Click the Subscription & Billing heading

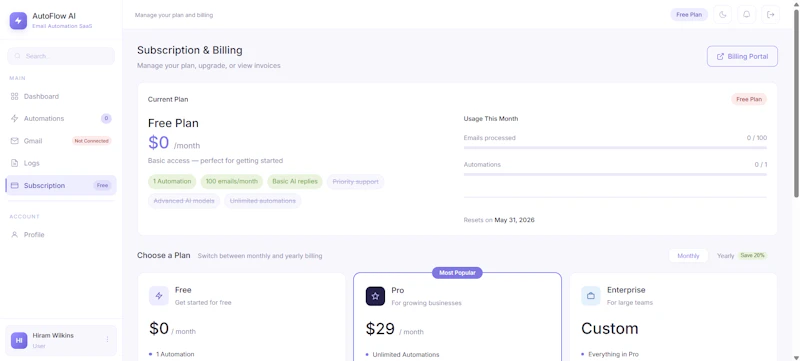[x=190, y=50]
